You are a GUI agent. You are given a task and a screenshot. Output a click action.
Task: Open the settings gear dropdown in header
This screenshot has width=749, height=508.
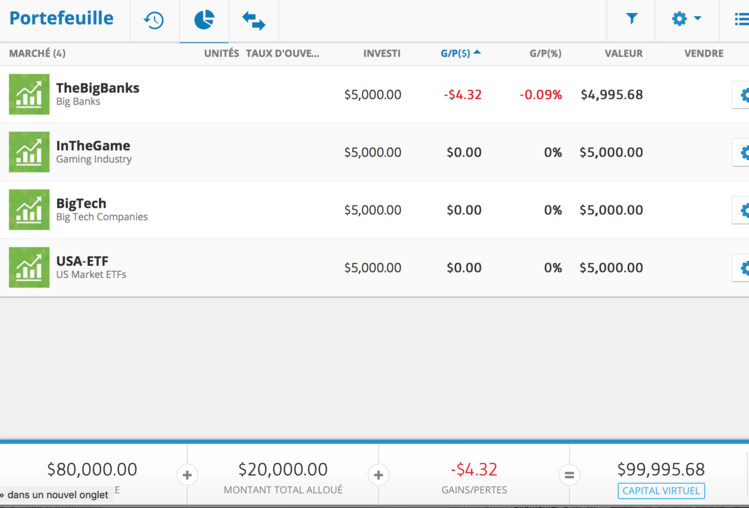(x=686, y=19)
